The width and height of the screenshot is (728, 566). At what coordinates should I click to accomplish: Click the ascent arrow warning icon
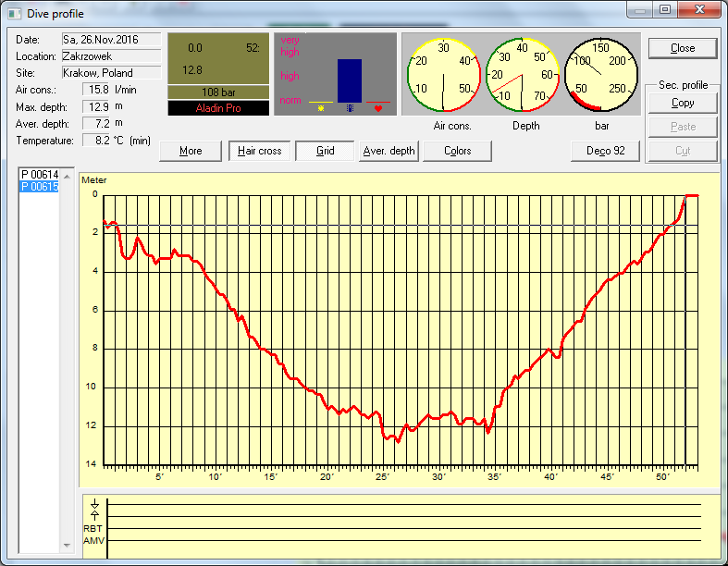[x=94, y=514]
